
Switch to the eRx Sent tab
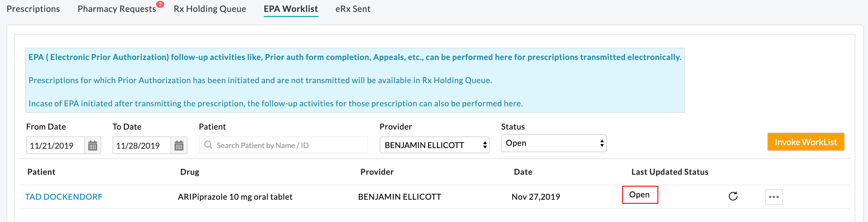point(352,9)
